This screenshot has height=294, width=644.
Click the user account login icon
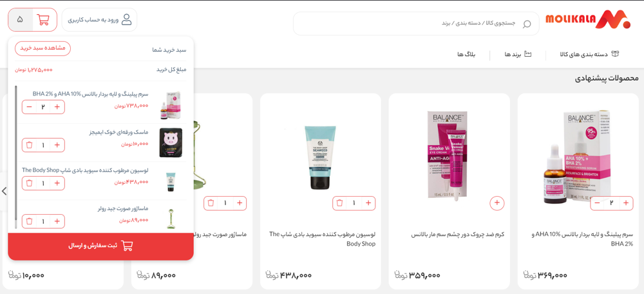[127, 20]
